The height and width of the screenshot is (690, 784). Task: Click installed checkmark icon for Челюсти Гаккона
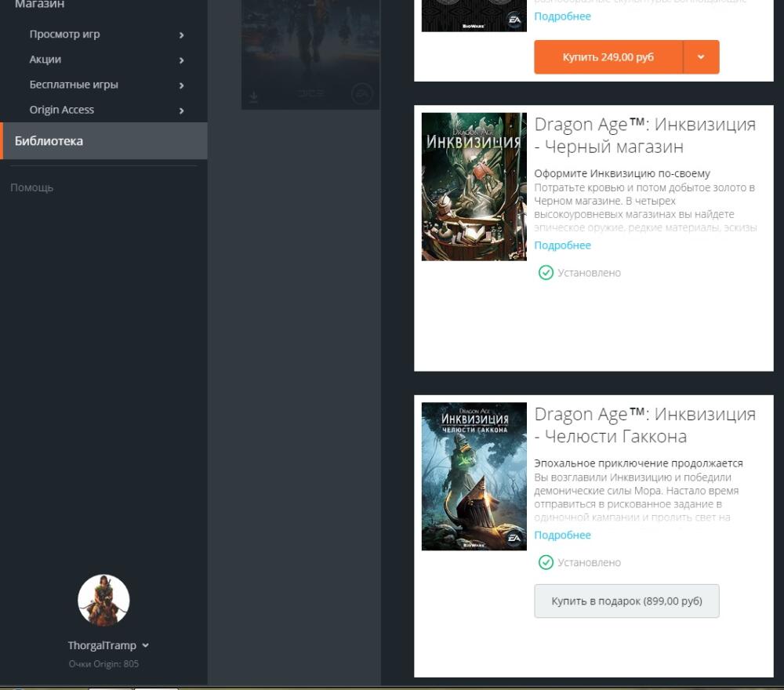tap(546, 562)
